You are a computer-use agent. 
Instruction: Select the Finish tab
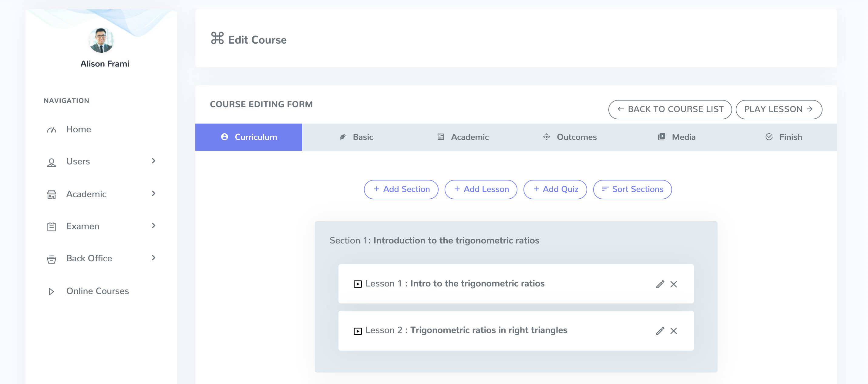point(783,137)
